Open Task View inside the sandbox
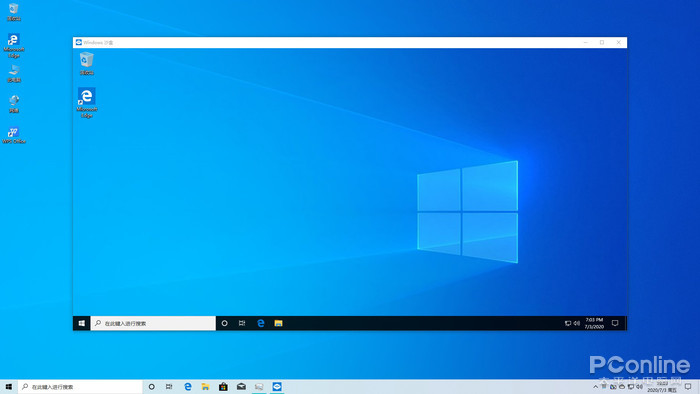 pos(242,323)
